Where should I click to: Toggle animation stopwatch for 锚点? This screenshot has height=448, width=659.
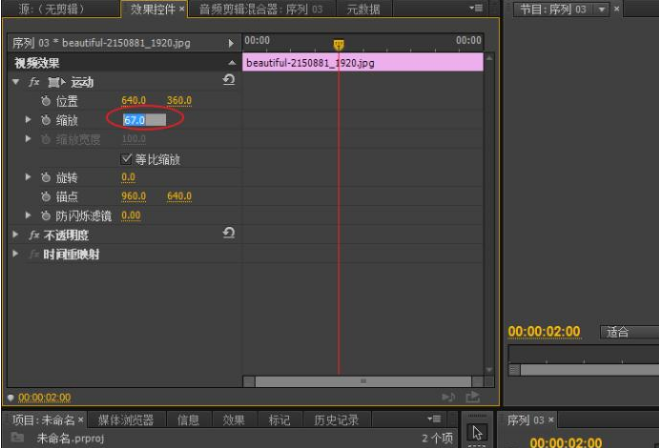click(x=46, y=196)
